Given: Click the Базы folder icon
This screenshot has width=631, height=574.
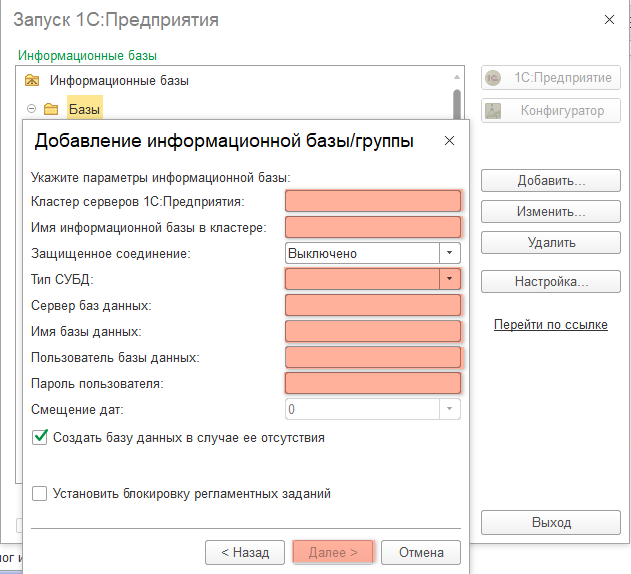Looking at the screenshot, I should [51, 109].
